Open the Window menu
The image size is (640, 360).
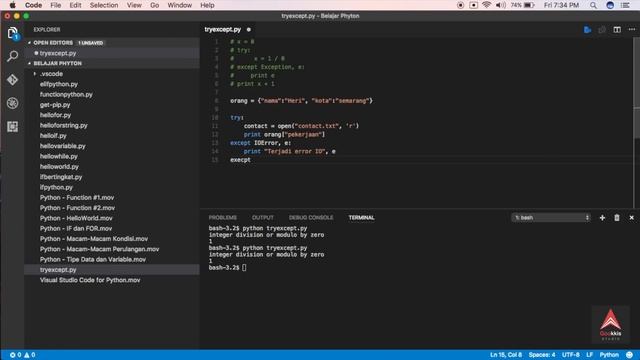pyautogui.click(x=180, y=5)
